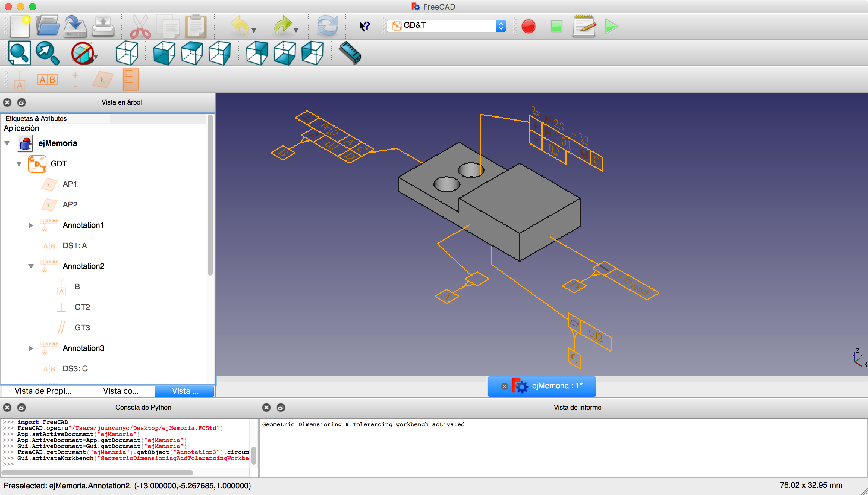Viewport: 868px width, 495px height.
Task: Refresh the active document
Action: coord(327,26)
